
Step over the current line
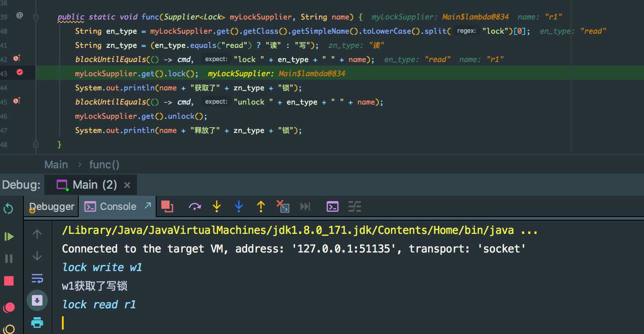point(195,206)
